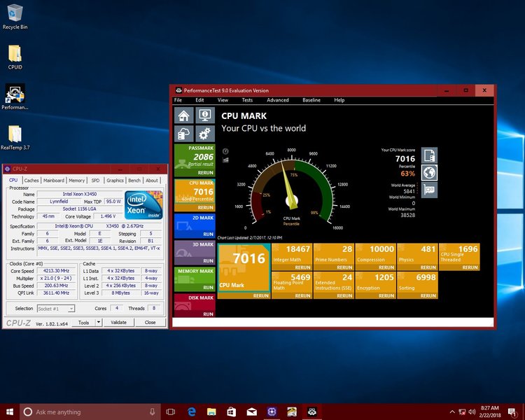The image size is (525, 420).
Task: Open the Tests menu
Action: coord(247,100)
